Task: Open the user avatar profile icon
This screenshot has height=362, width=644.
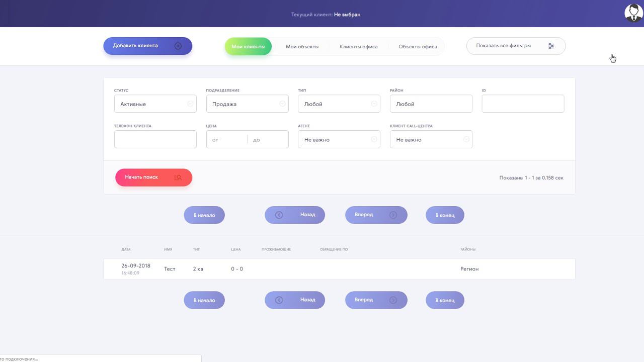Action: click(633, 13)
